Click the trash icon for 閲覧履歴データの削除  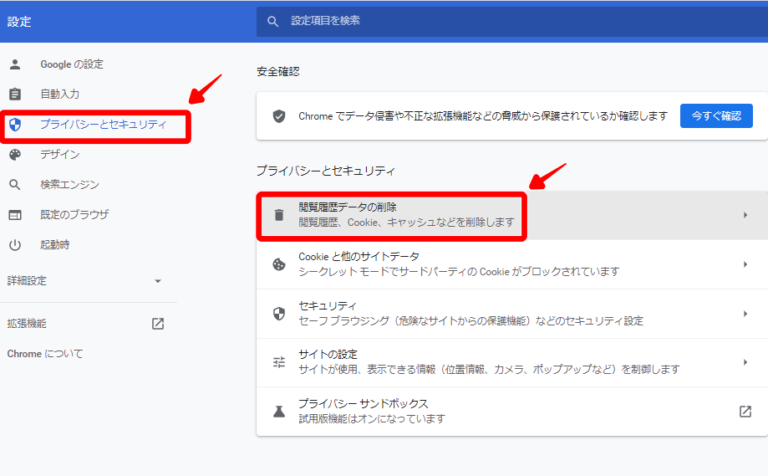pos(279,215)
